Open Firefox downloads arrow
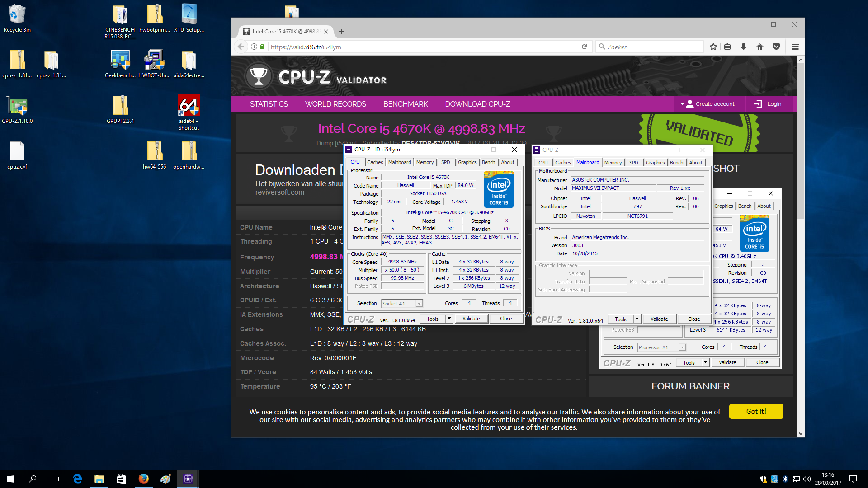This screenshot has height=488, width=868. [743, 47]
